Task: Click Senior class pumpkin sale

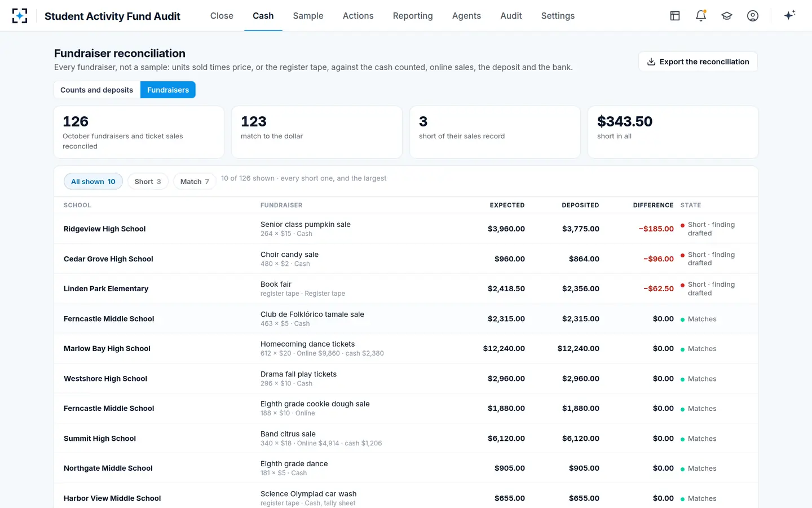Action: [x=306, y=224]
